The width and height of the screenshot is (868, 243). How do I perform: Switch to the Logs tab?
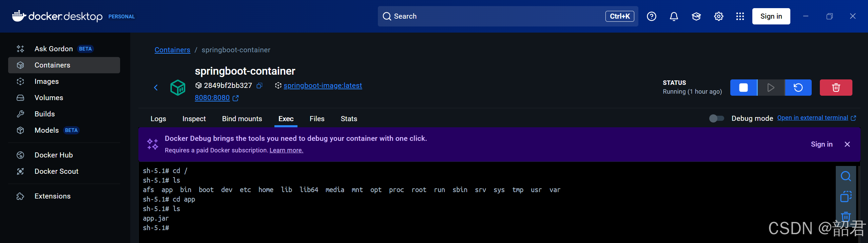(158, 119)
